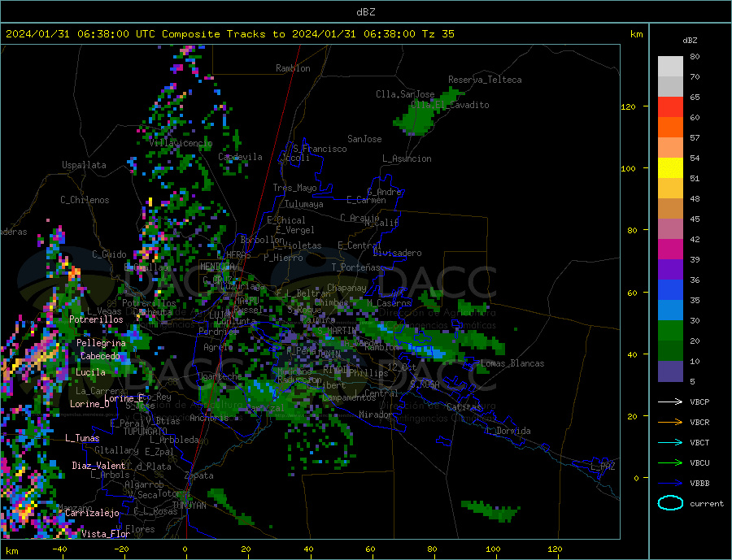Viewport: 732px width, 560px height.
Task: Click the cyan 'current' ellipse icon
Action: point(670,503)
